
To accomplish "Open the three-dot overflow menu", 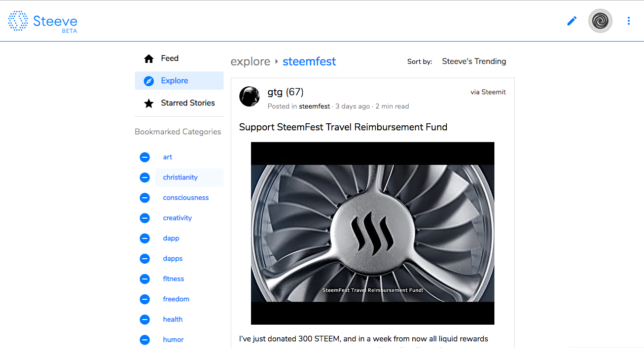I will [x=628, y=21].
